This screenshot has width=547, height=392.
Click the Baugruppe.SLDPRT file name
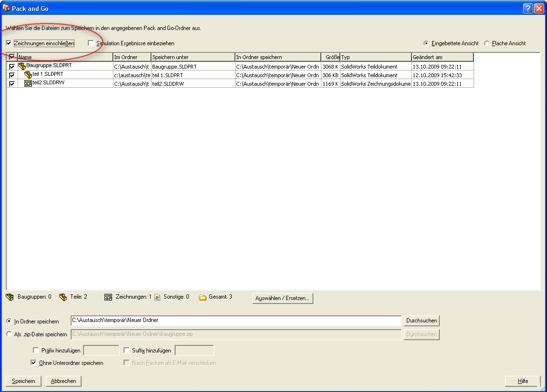(x=49, y=65)
